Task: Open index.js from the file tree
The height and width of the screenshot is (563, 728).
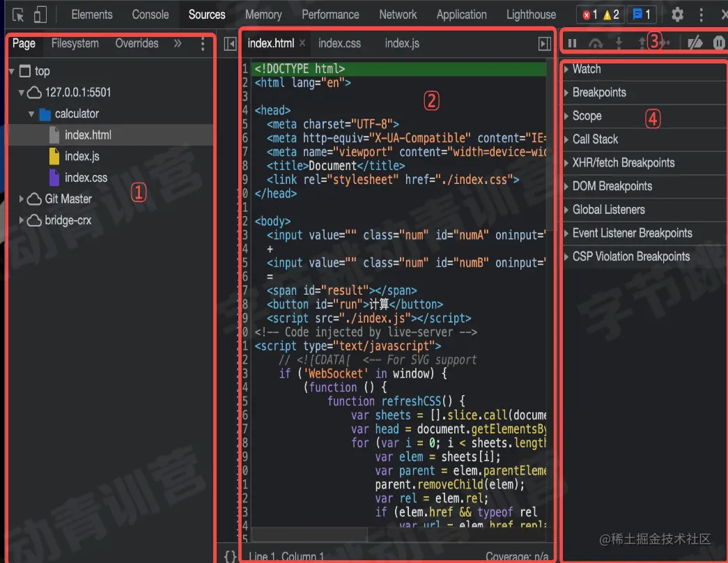Action: click(82, 157)
